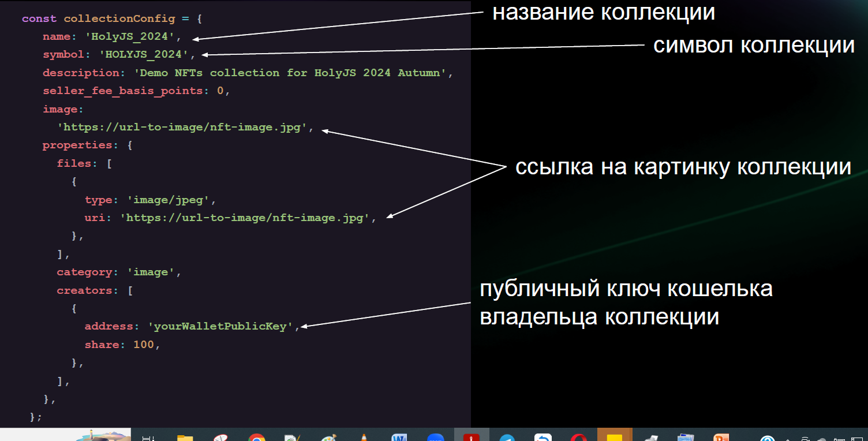
Task: Open the paint/graphics editor app
Action: pyautogui.click(x=330, y=435)
